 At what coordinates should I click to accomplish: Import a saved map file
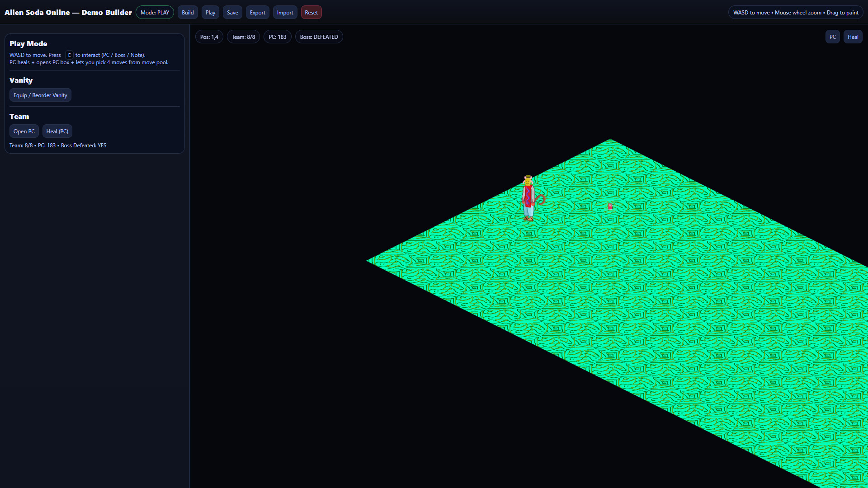pos(285,12)
